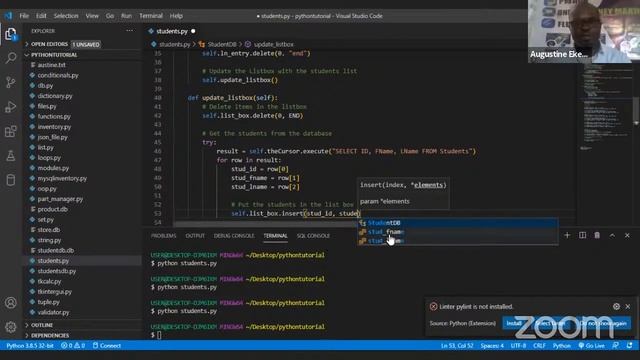Open the Accounts icon
This screenshot has width=640, height=360.
tap(11, 303)
